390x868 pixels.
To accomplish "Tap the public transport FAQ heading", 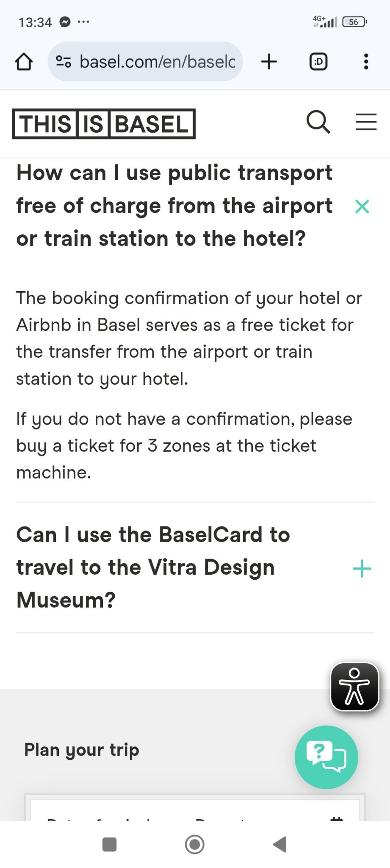I will 174,206.
